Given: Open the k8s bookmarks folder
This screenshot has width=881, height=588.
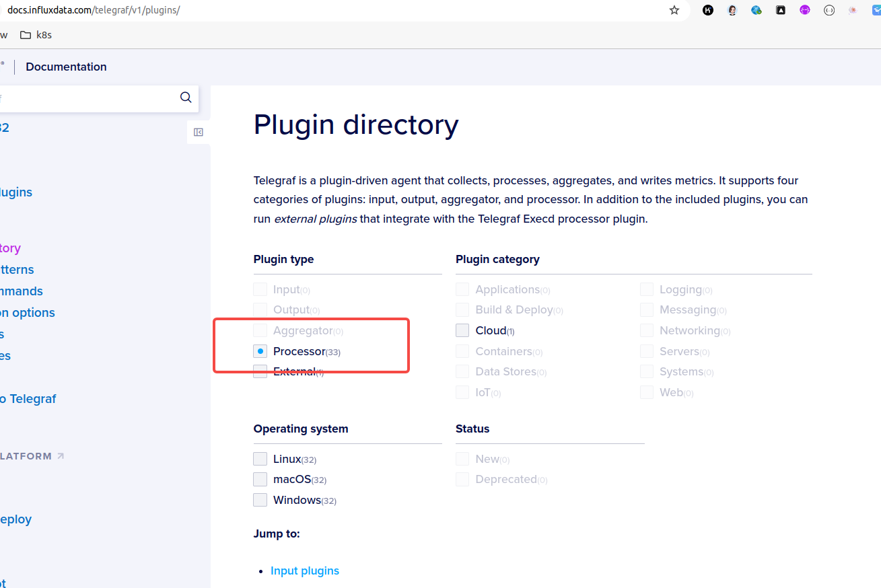Looking at the screenshot, I should 36,35.
